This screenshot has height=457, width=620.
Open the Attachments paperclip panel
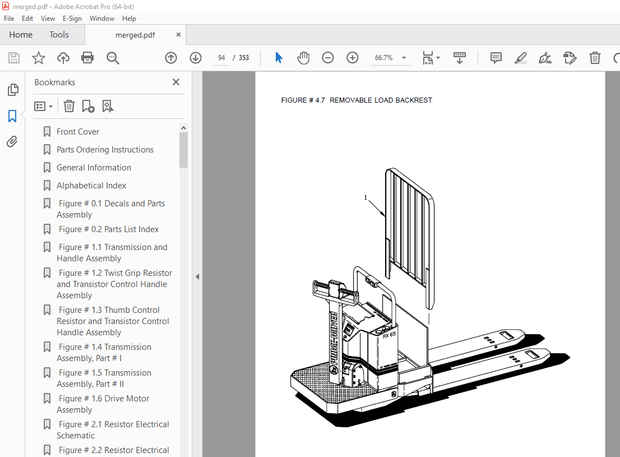pos(12,142)
